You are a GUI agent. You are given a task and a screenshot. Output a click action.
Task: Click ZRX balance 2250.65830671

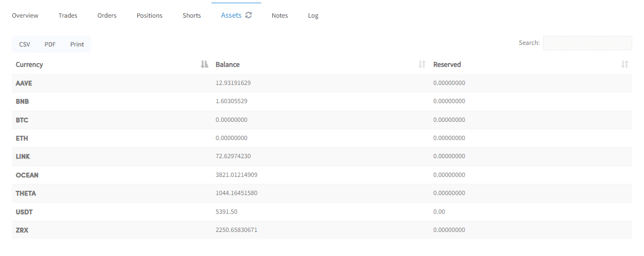click(x=237, y=230)
